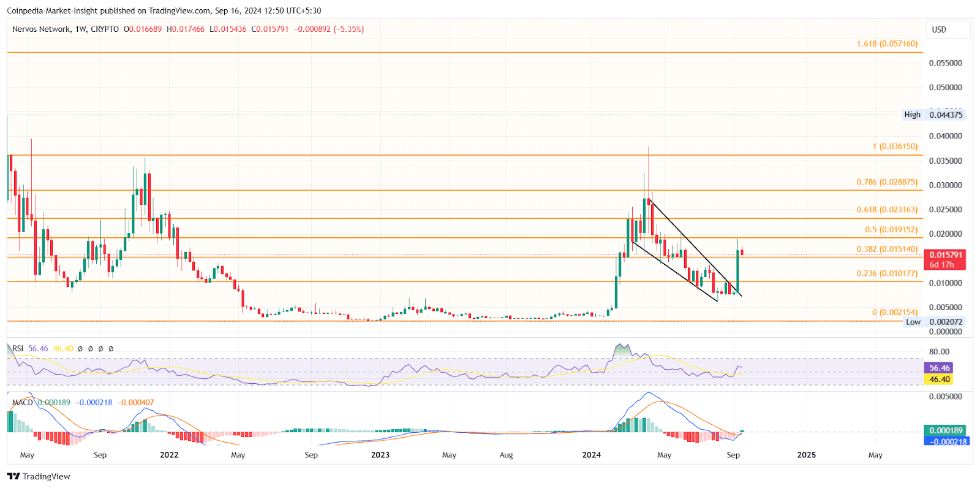Click the close value C0.015791 in legend
980x488 pixels.
[x=269, y=29]
